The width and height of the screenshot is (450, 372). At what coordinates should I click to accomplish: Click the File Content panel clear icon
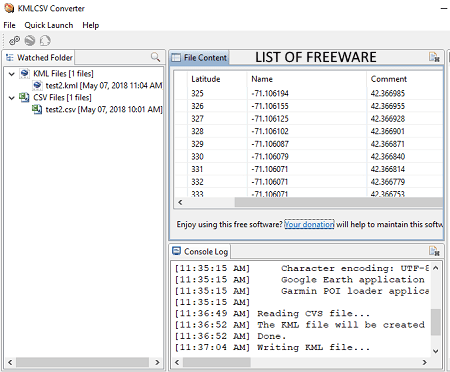[x=434, y=57]
